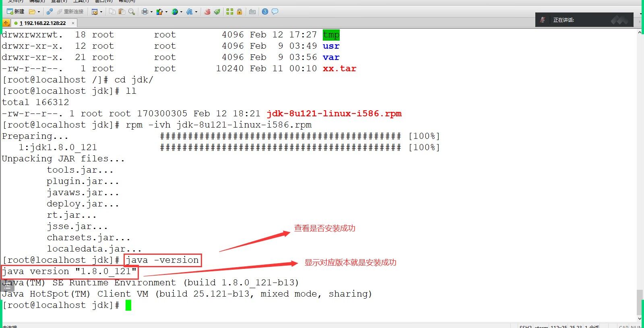The height and width of the screenshot is (328, 644).
Task: Click the terminal scrollbar down arrow
Action: coord(640,319)
